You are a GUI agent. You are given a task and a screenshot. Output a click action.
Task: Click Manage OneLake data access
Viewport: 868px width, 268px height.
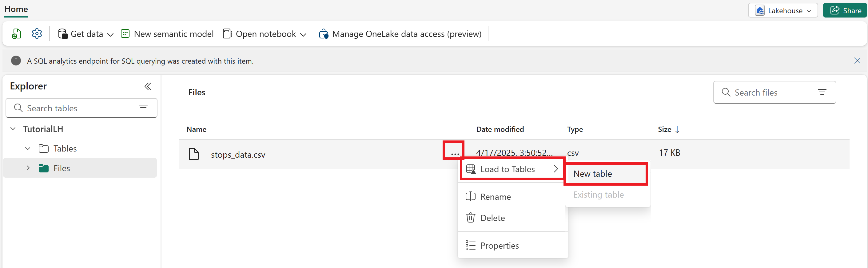(x=400, y=34)
